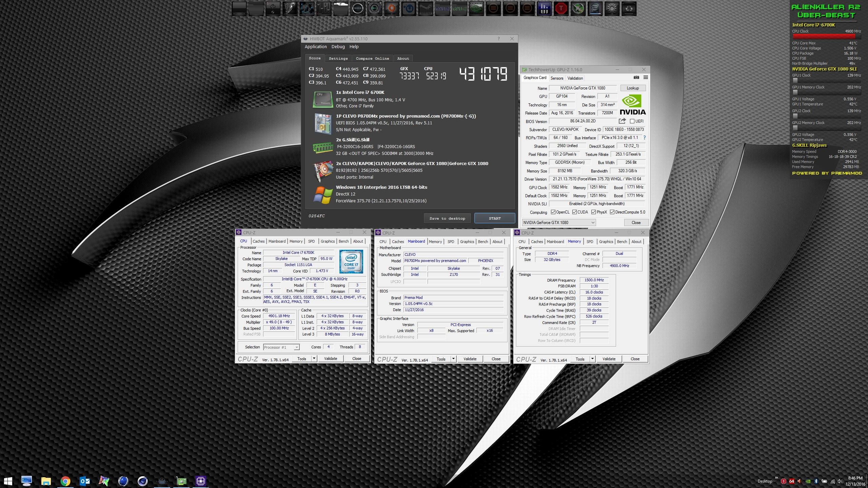This screenshot has width=868, height=488.
Task: Expand the Desktop toolbar chevron in taskbar
Action: 776,478
